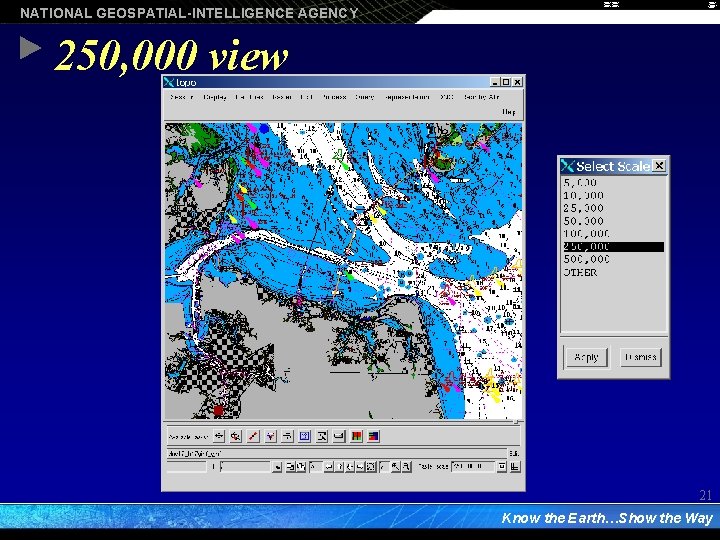720x540 pixels.
Task: Click the red and green grid icon
Action: tap(356, 436)
